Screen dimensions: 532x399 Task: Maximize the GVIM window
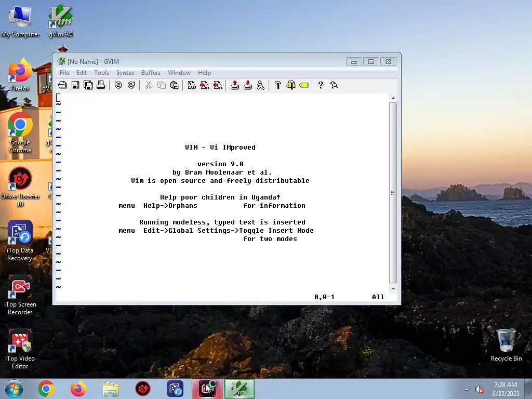(x=371, y=62)
